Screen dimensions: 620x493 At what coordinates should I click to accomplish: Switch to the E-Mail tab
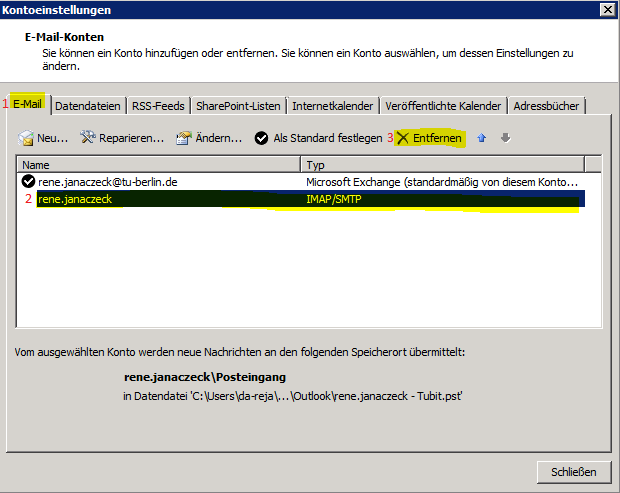coord(30,104)
